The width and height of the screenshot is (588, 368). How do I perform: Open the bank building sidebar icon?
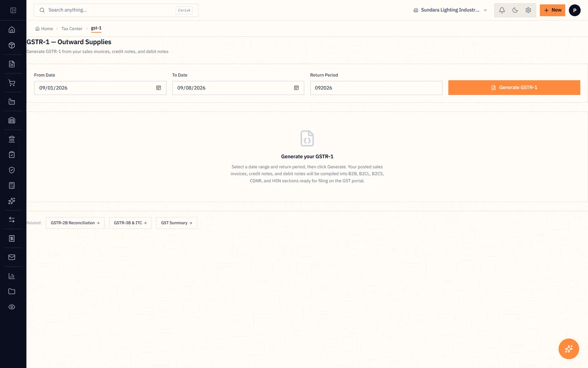pos(12,139)
